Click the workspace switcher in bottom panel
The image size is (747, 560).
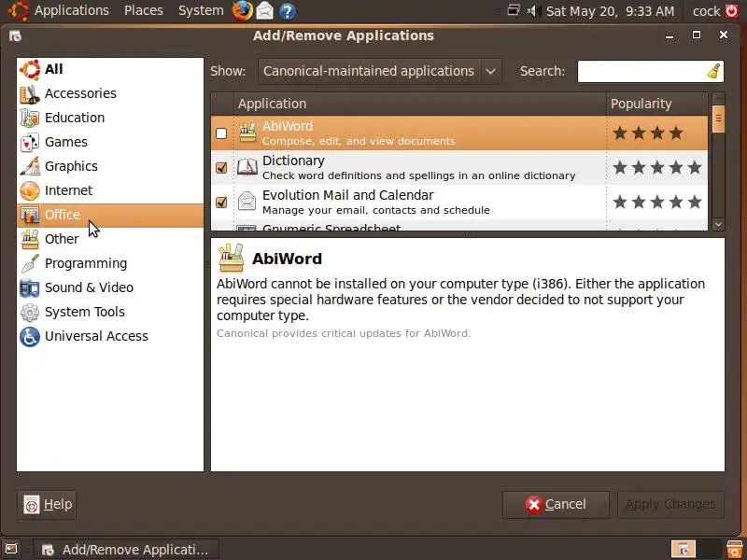[x=696, y=549]
